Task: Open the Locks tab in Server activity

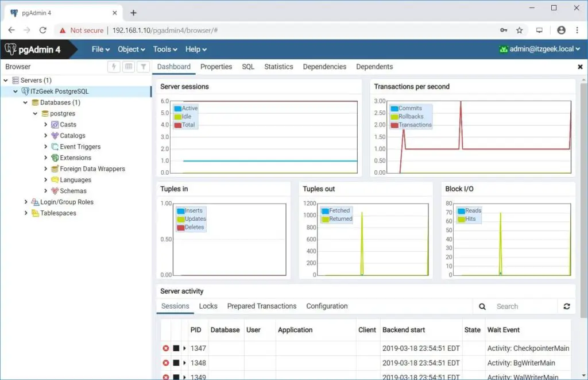Action: point(208,306)
